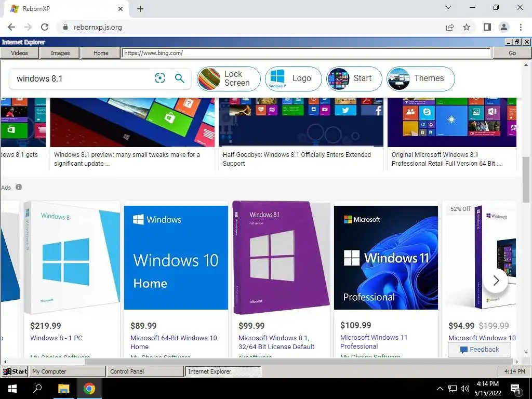532x399 pixels.
Task: Click the RebornXP Start button
Action: [15, 371]
